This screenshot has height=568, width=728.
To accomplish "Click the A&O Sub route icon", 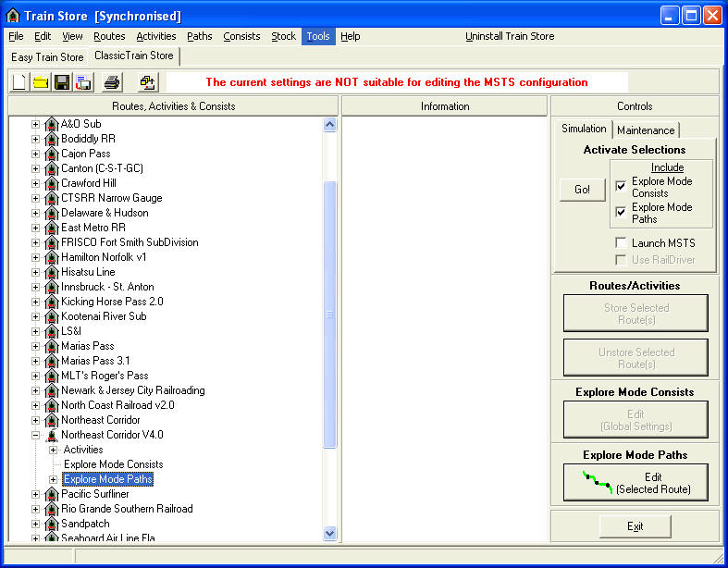I will click(52, 124).
